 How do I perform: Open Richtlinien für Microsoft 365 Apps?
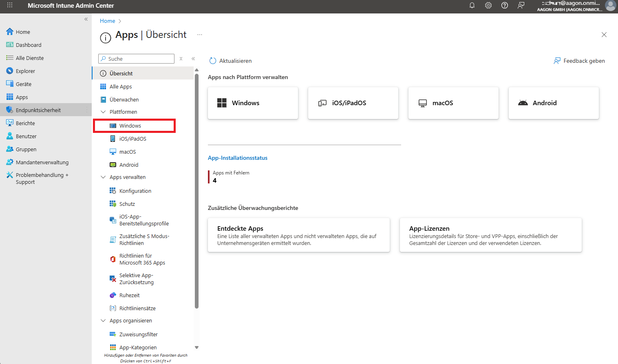click(142, 259)
